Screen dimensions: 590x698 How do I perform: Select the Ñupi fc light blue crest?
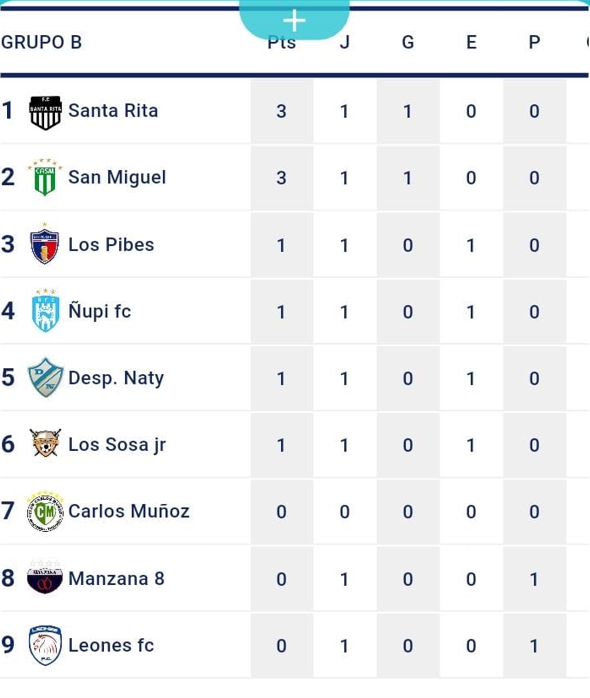[45, 310]
